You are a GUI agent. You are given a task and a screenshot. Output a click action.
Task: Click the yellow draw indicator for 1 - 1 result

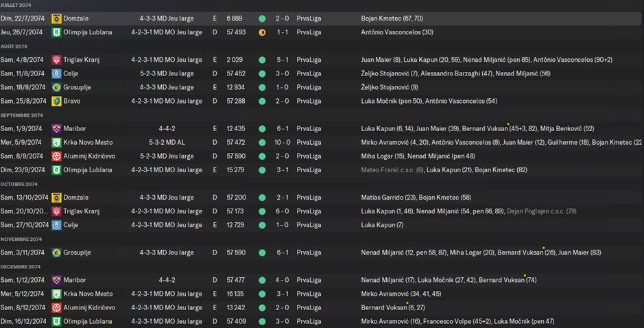coord(262,32)
